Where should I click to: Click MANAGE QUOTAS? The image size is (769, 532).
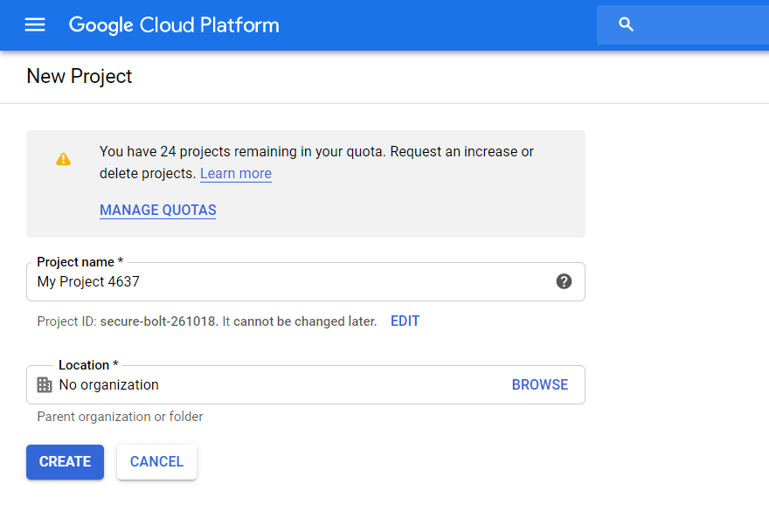pyautogui.click(x=157, y=210)
